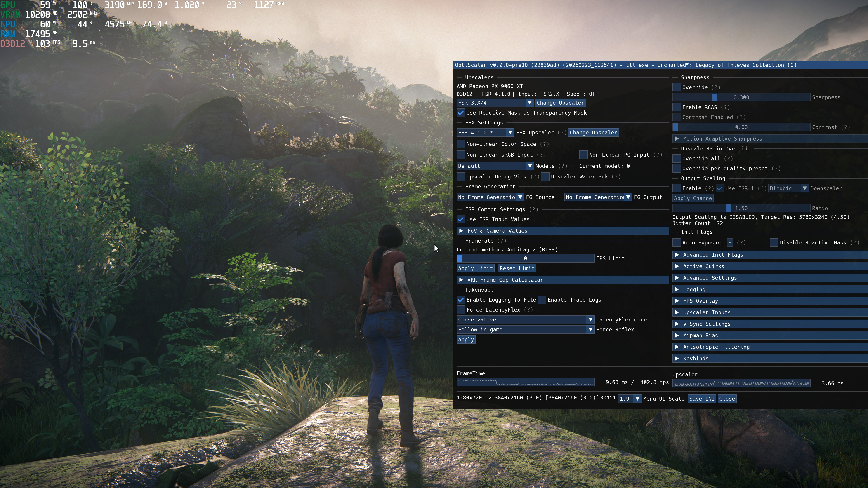Check Override per quality preset
Image resolution: width=868 pixels, height=488 pixels.
point(677,169)
